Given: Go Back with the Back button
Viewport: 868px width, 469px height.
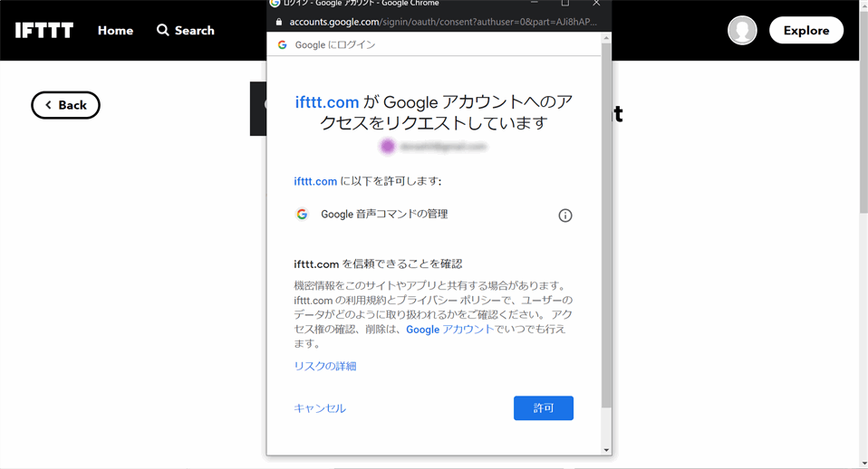Looking at the screenshot, I should tap(65, 105).
